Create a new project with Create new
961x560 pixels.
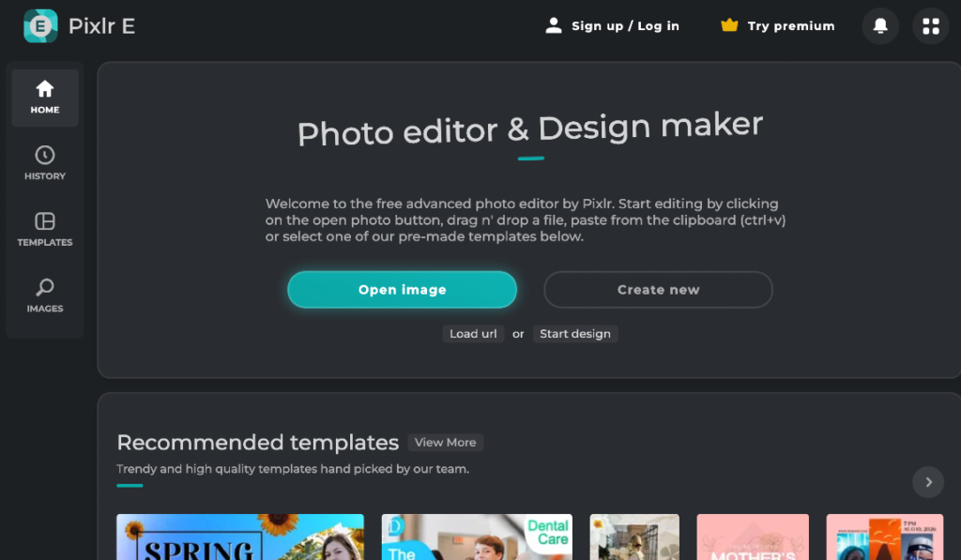click(658, 289)
